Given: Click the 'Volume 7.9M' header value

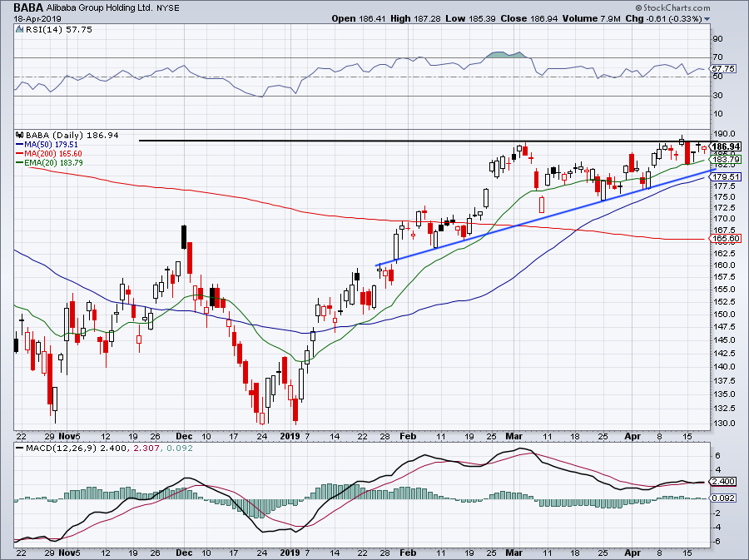Looking at the screenshot, I should coord(590,18).
